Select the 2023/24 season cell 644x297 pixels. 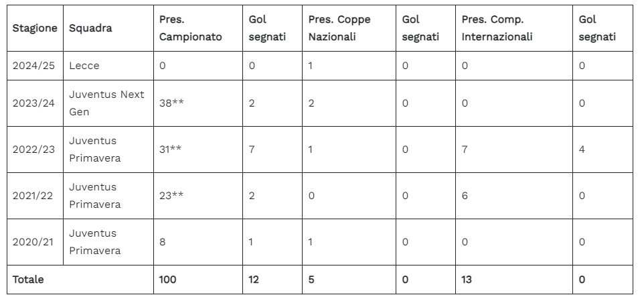tap(34, 103)
